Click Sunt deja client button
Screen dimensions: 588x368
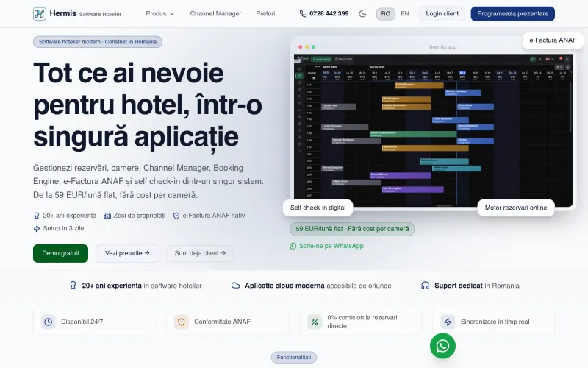[x=200, y=253]
